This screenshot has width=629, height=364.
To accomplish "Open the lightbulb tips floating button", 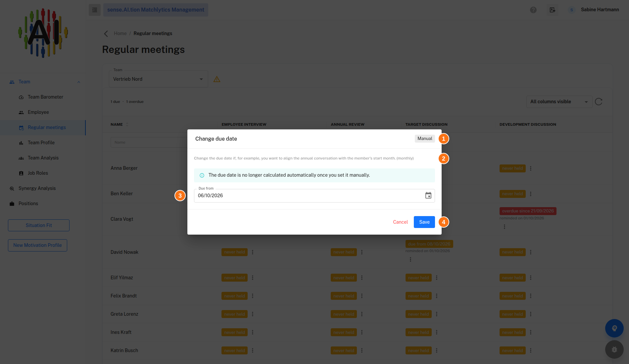I will (614, 328).
